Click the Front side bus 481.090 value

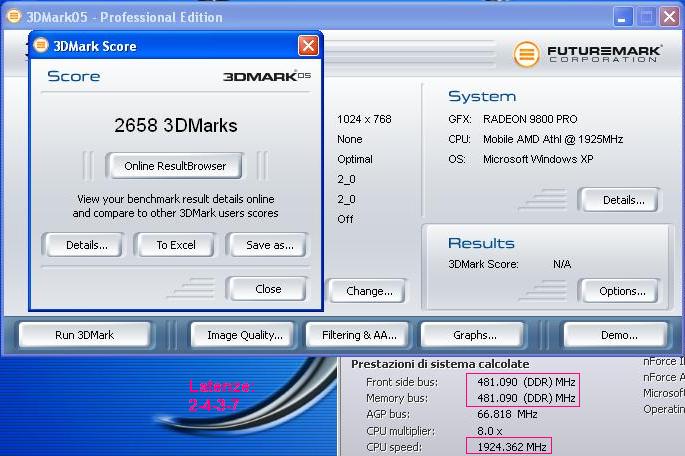tap(526, 382)
